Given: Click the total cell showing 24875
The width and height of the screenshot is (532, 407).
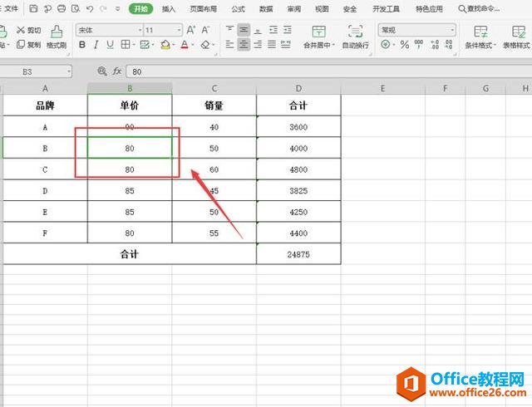Looking at the screenshot, I should click(298, 254).
